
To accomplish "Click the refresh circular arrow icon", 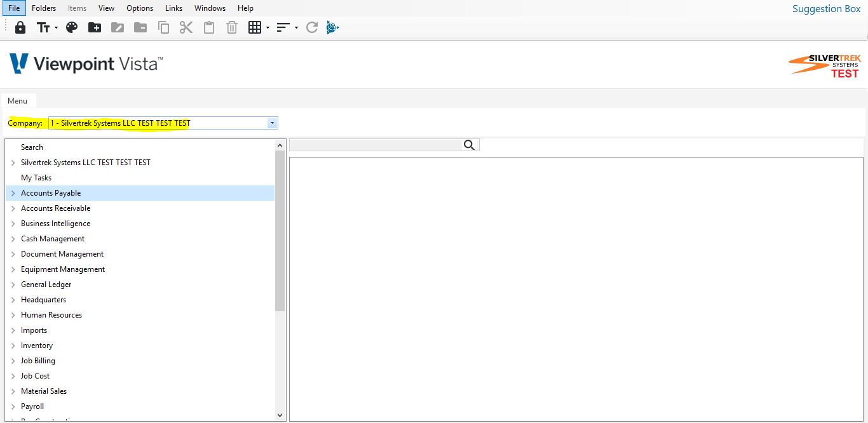I will pyautogui.click(x=312, y=27).
